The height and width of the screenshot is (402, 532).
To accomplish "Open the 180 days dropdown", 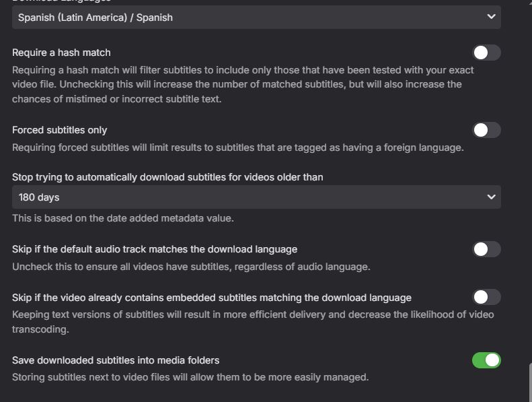I will [256, 197].
